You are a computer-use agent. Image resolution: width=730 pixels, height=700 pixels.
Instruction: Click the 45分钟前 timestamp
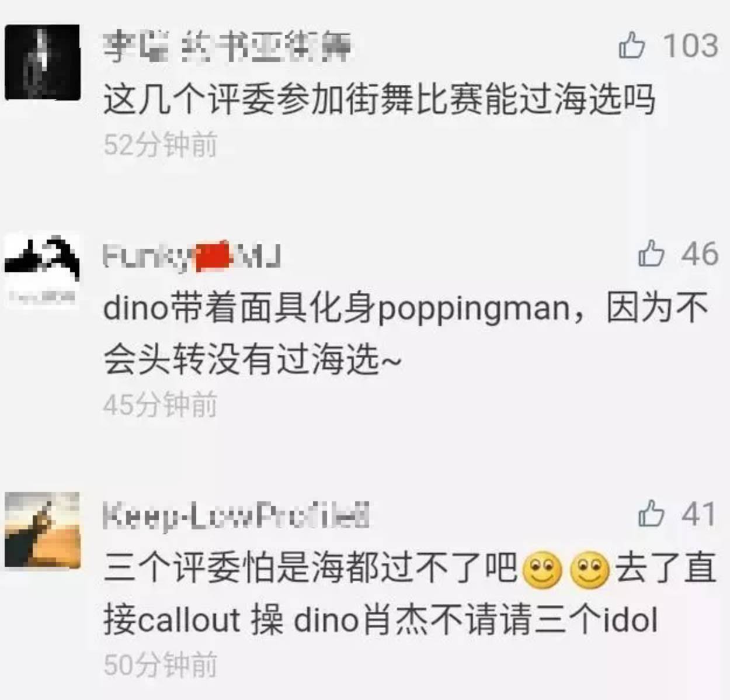tap(160, 404)
